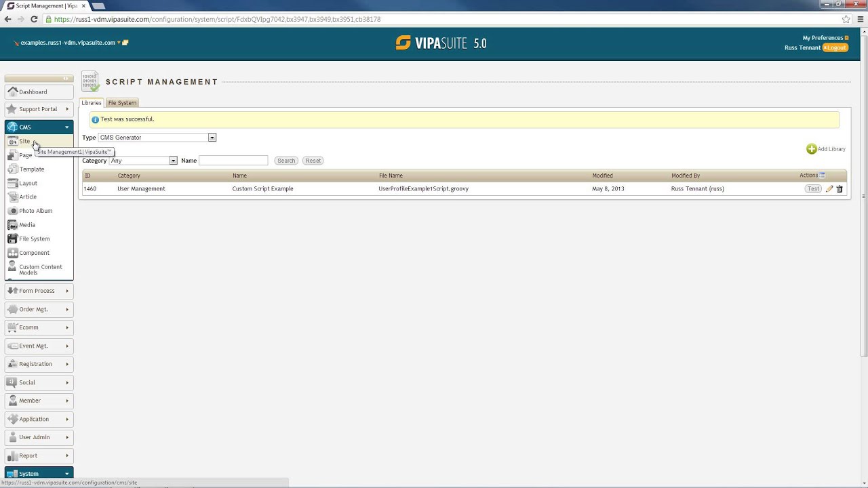Image resolution: width=868 pixels, height=488 pixels.
Task: Open the Article item under CMS
Action: (28, 197)
